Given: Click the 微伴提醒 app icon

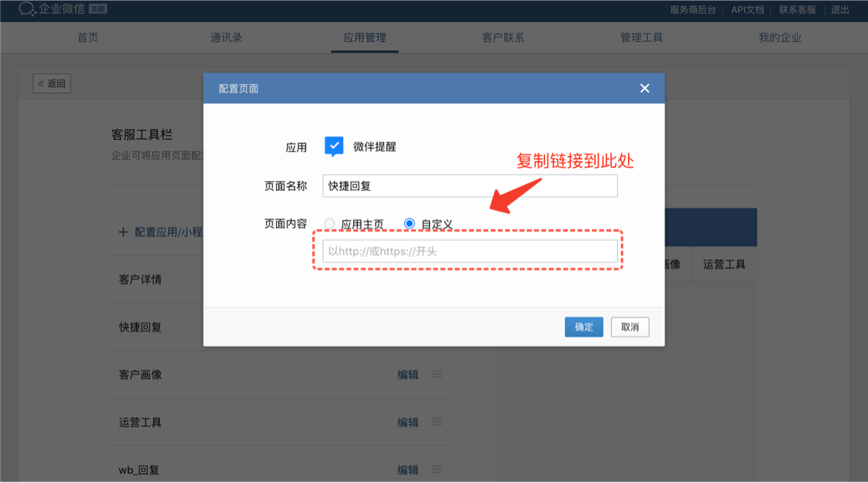Looking at the screenshot, I should click(x=333, y=147).
